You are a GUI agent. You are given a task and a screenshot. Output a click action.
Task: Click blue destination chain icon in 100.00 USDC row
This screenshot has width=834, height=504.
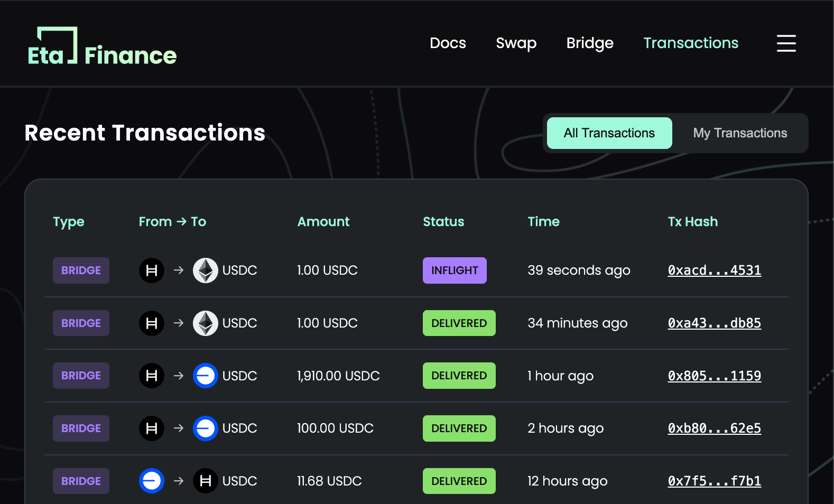tap(205, 428)
